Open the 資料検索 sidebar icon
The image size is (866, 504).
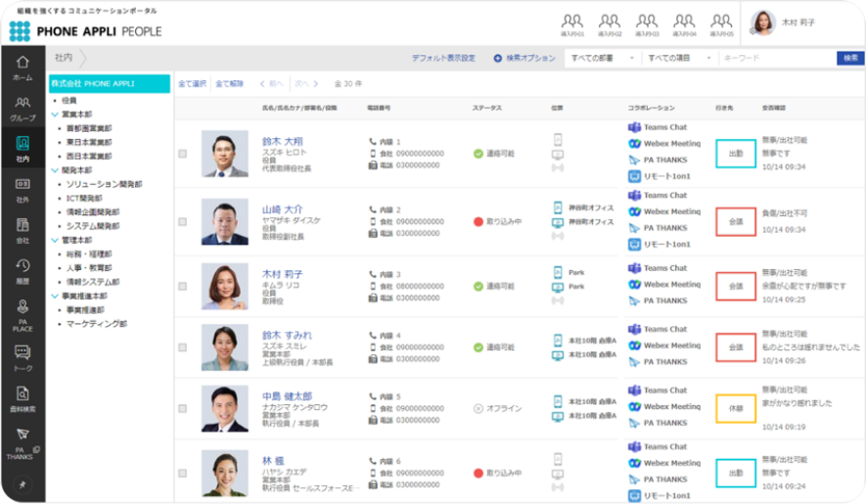(x=22, y=397)
